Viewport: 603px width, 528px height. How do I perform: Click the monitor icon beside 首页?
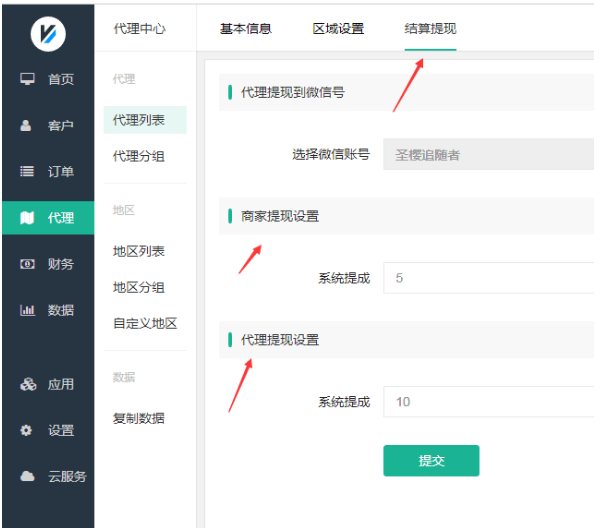27,79
